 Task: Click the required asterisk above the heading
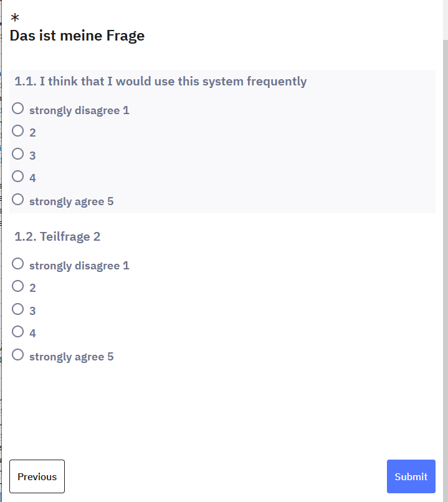15,18
